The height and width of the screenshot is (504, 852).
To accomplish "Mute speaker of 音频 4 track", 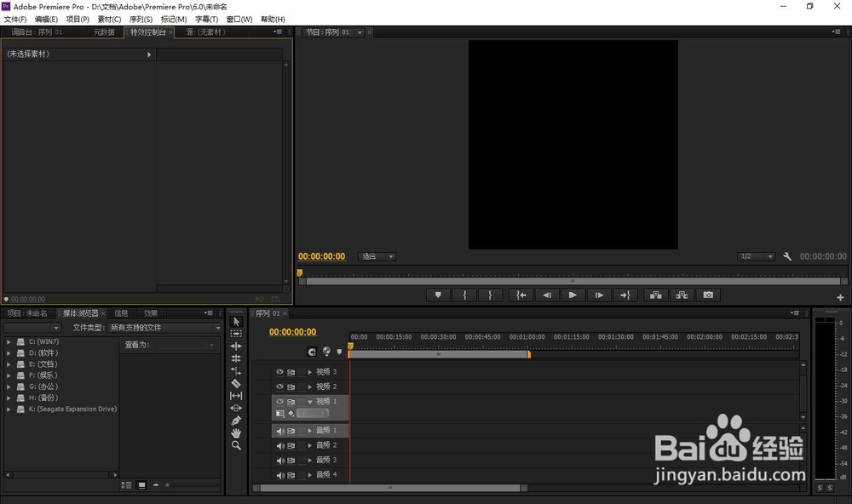I will click(x=279, y=475).
